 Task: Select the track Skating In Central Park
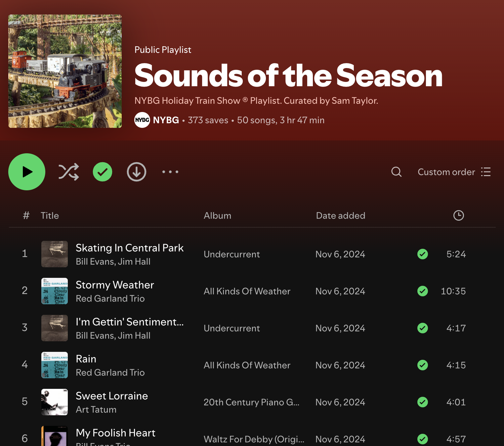click(x=130, y=248)
